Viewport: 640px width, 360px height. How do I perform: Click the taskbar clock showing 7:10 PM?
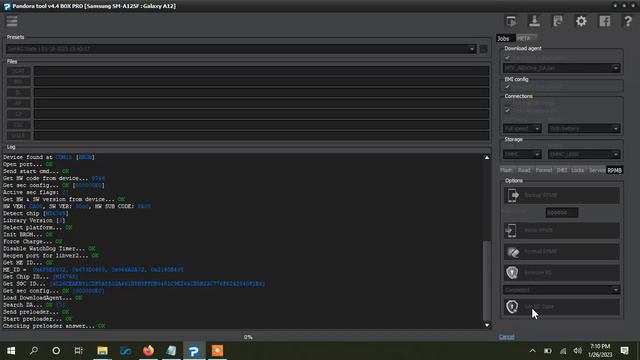click(600, 351)
